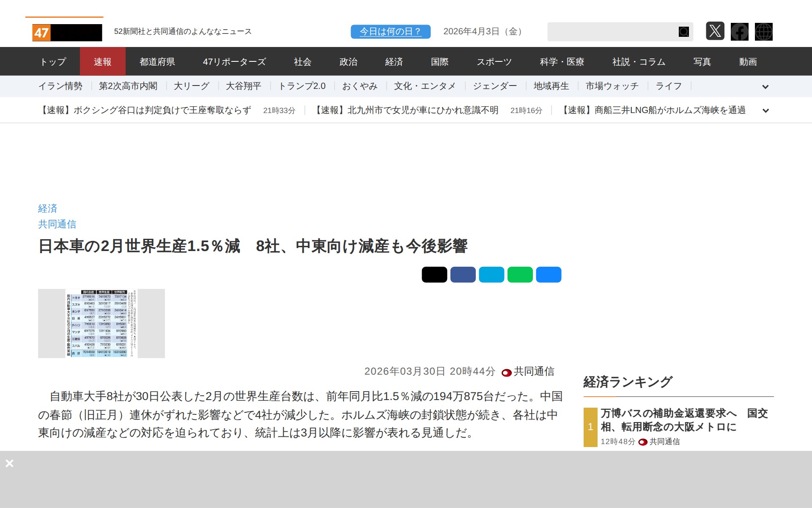The height and width of the screenshot is (508, 812).
Task: Expand the topic keywords chevron
Action: pyautogui.click(x=765, y=87)
